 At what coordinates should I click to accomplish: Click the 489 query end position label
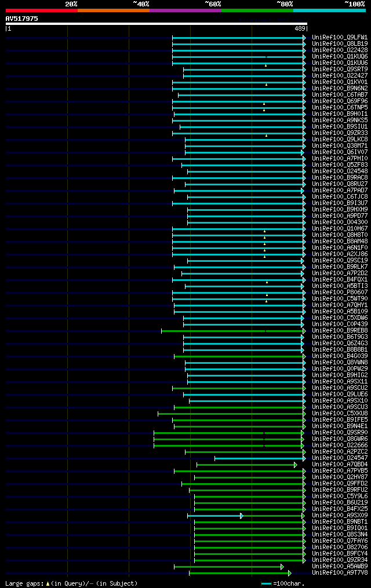pyautogui.click(x=300, y=28)
